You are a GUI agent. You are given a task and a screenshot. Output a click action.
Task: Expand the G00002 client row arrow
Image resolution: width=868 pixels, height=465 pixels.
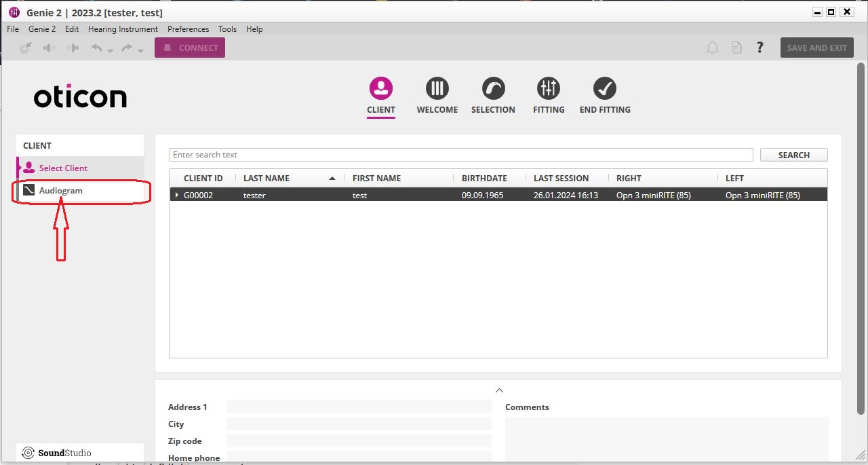177,196
